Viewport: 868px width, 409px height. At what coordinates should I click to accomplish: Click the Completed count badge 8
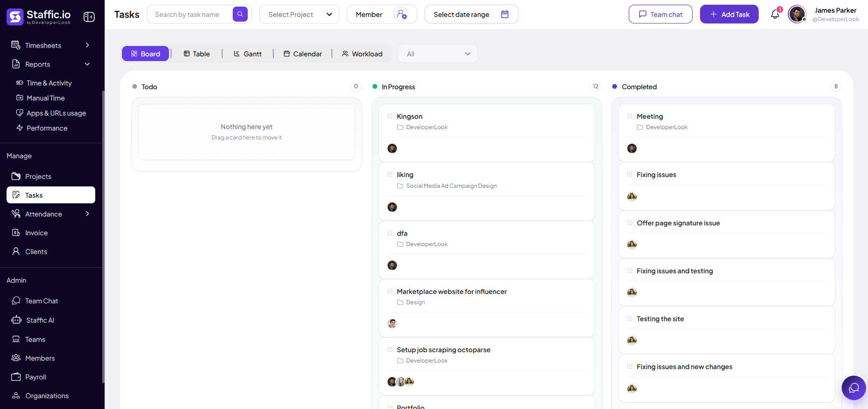(836, 86)
